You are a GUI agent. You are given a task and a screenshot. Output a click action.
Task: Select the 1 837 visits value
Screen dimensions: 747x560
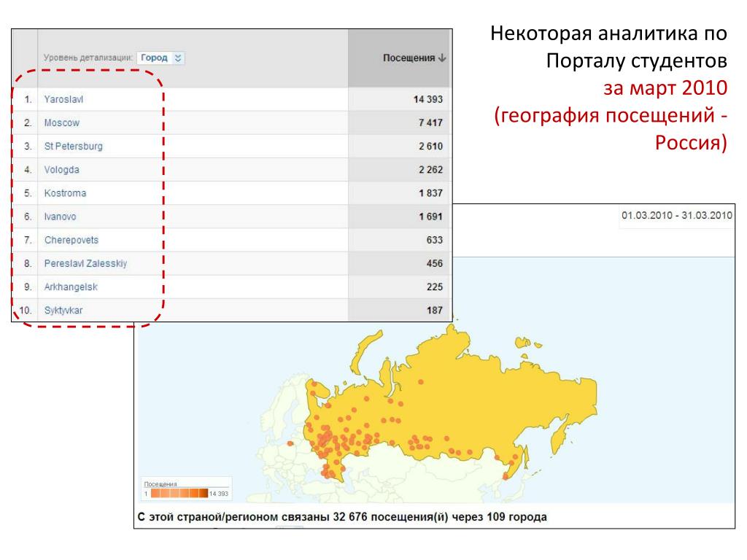point(430,193)
